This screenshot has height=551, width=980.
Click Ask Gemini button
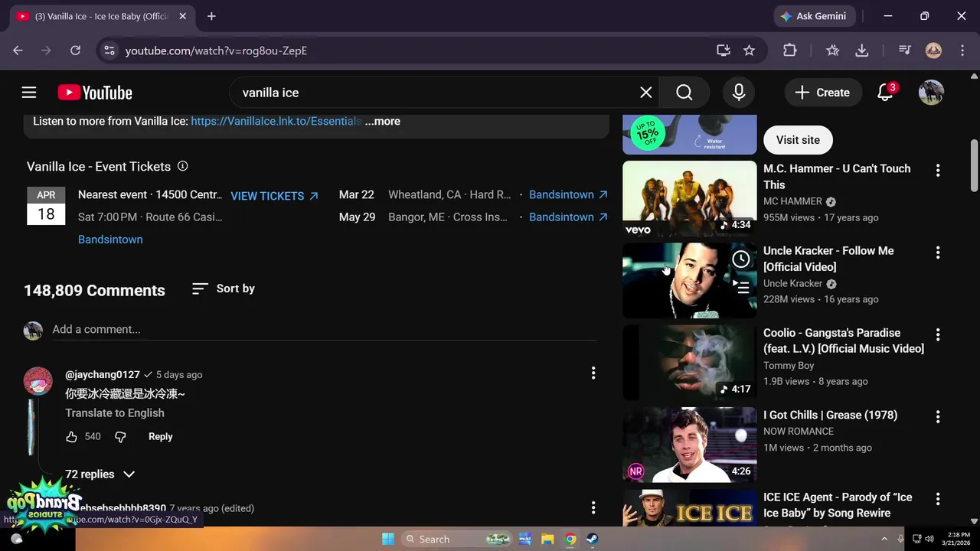tap(813, 16)
